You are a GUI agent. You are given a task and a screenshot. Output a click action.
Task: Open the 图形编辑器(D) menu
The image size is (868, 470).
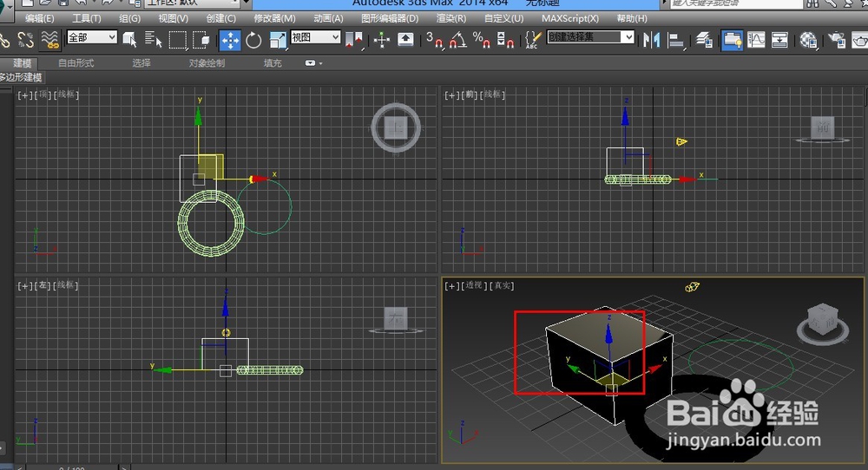(x=390, y=18)
